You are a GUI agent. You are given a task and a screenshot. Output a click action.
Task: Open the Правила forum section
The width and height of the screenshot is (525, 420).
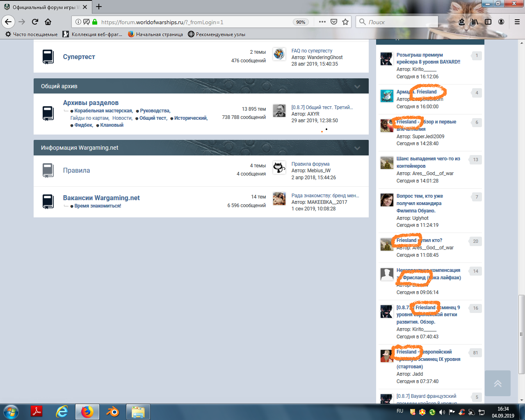[76, 171]
